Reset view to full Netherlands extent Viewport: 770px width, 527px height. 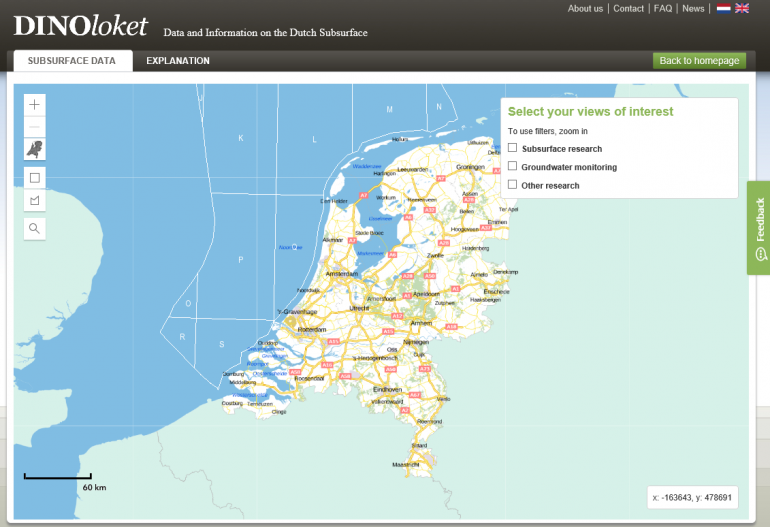click(x=35, y=150)
